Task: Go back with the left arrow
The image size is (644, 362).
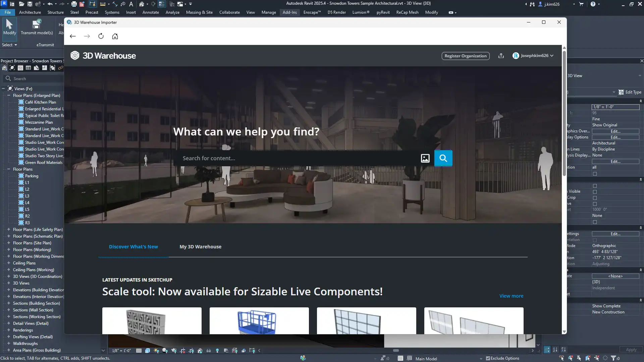Action: (73, 36)
